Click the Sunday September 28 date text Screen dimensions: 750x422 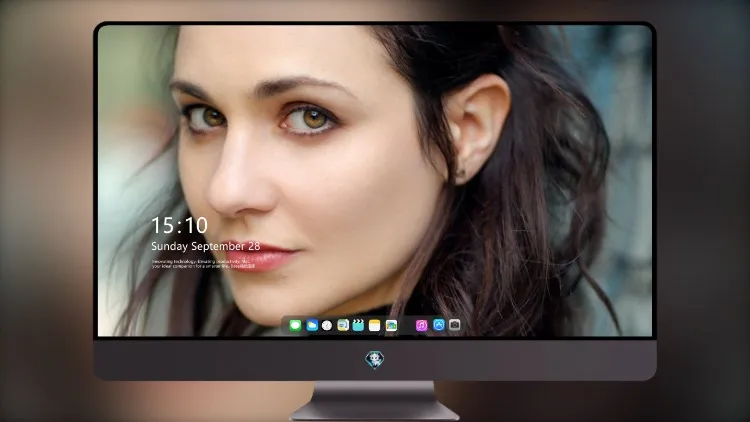[206, 246]
